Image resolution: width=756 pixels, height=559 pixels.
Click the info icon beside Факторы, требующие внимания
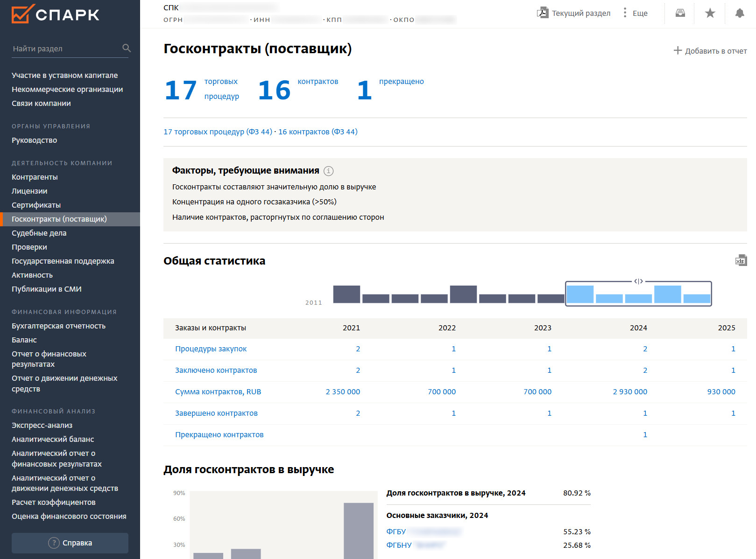pyautogui.click(x=329, y=171)
